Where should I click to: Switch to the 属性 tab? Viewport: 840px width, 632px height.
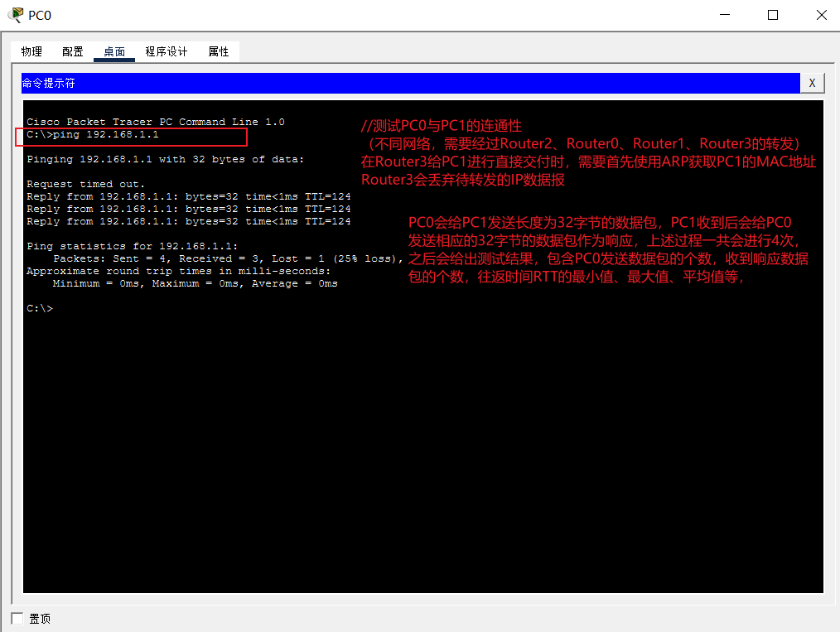click(219, 51)
